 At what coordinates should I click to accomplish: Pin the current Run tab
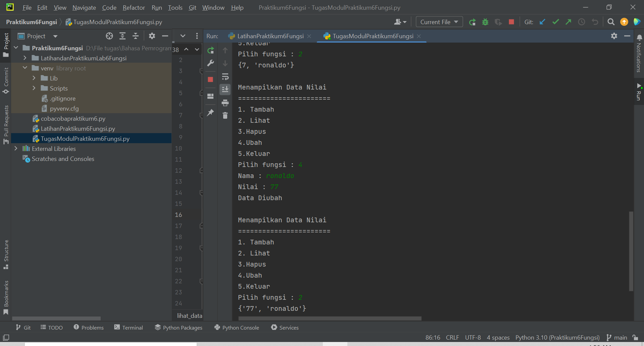click(x=210, y=112)
